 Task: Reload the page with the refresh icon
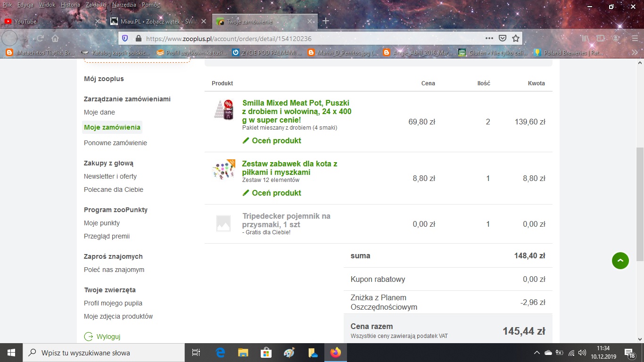(x=41, y=38)
